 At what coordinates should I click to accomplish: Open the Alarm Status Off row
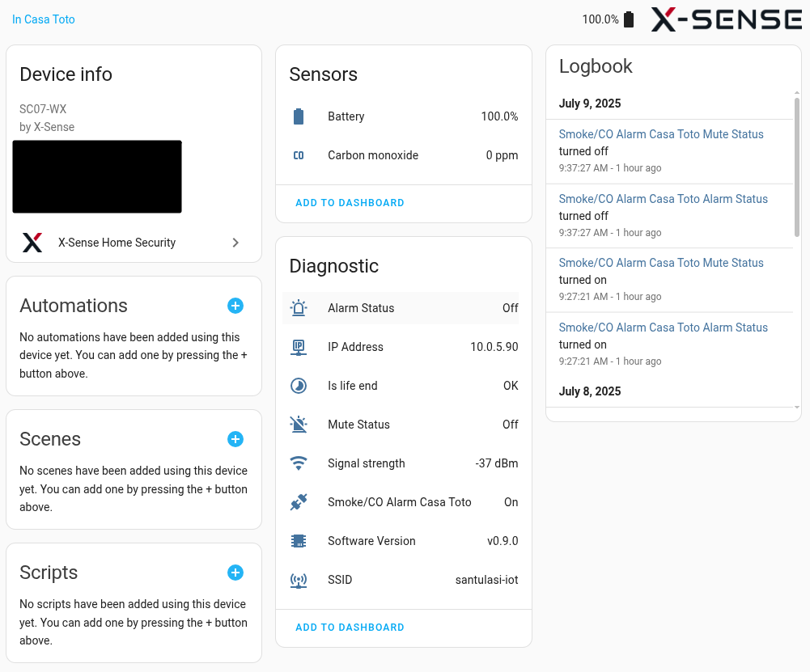click(x=401, y=308)
